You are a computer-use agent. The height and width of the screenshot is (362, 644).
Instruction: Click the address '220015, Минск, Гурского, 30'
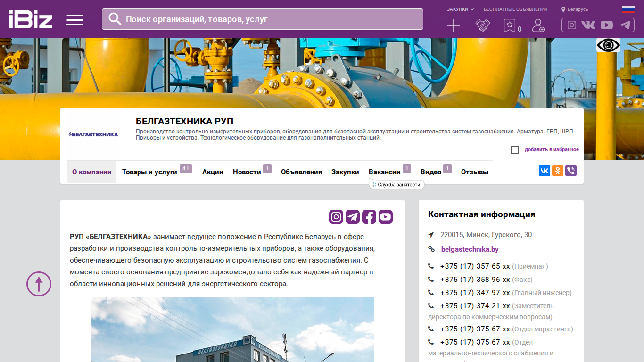click(486, 235)
